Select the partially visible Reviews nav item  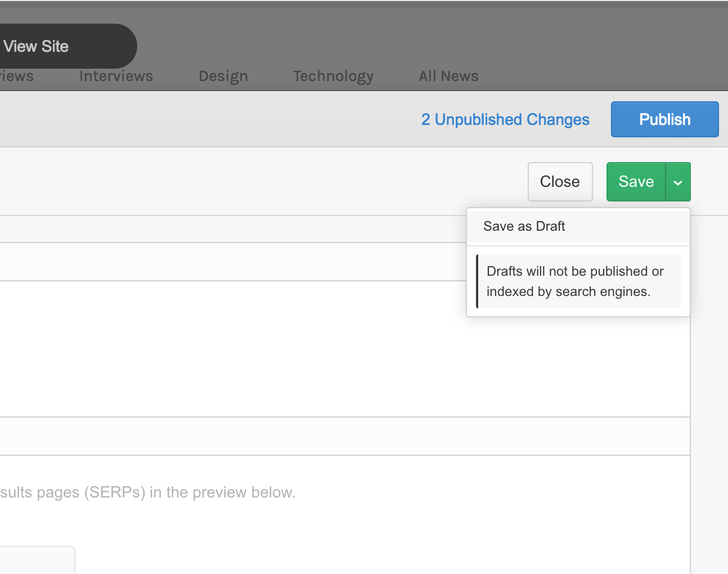point(16,76)
